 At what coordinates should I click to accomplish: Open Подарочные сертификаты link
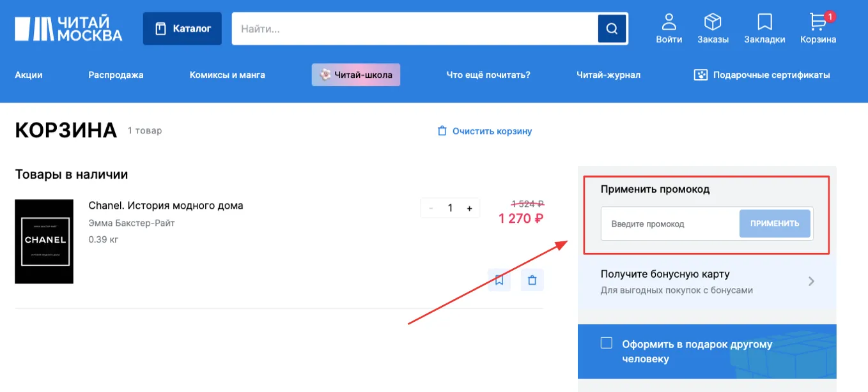pos(762,75)
